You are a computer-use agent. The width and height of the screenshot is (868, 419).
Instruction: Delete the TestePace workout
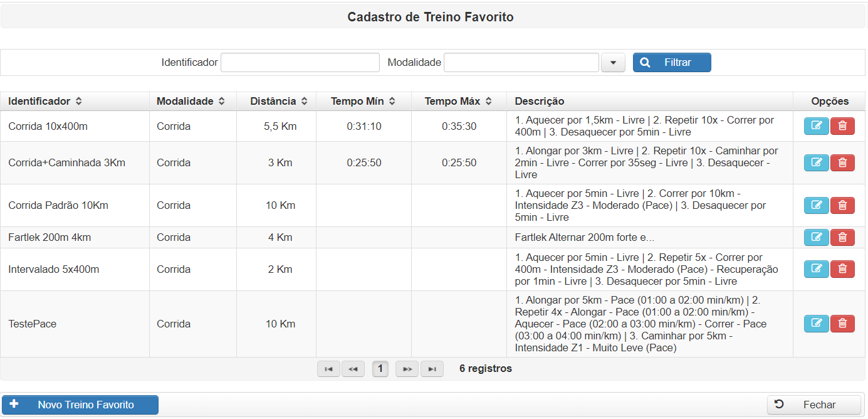pyautogui.click(x=842, y=324)
